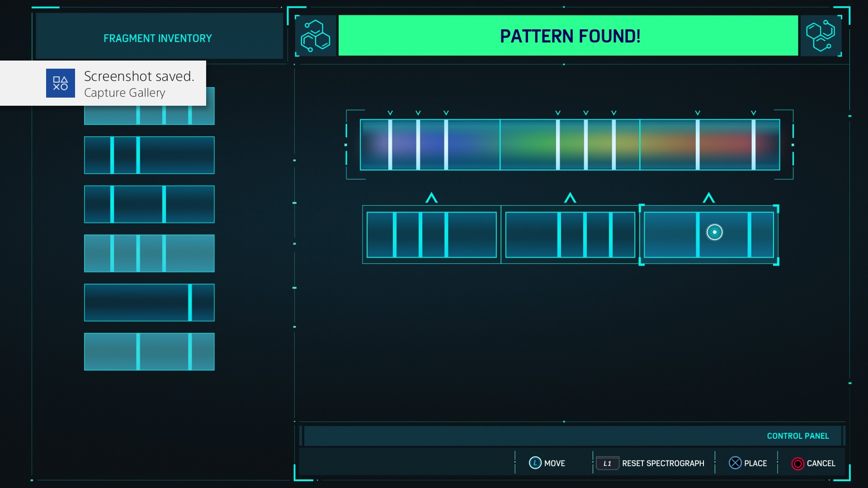Click up arrow above first fragment slot

click(x=431, y=198)
